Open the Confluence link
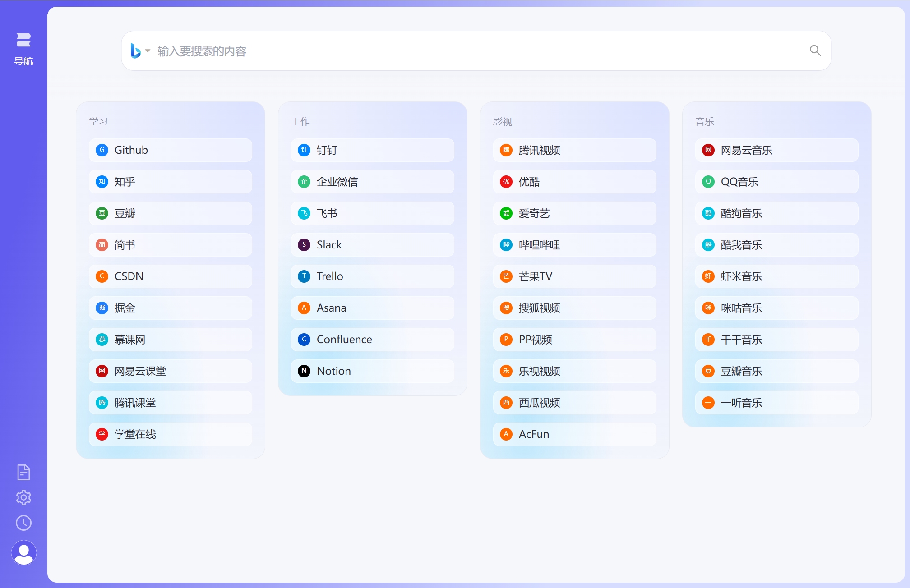Screen dimensions: 910x588 373,340
